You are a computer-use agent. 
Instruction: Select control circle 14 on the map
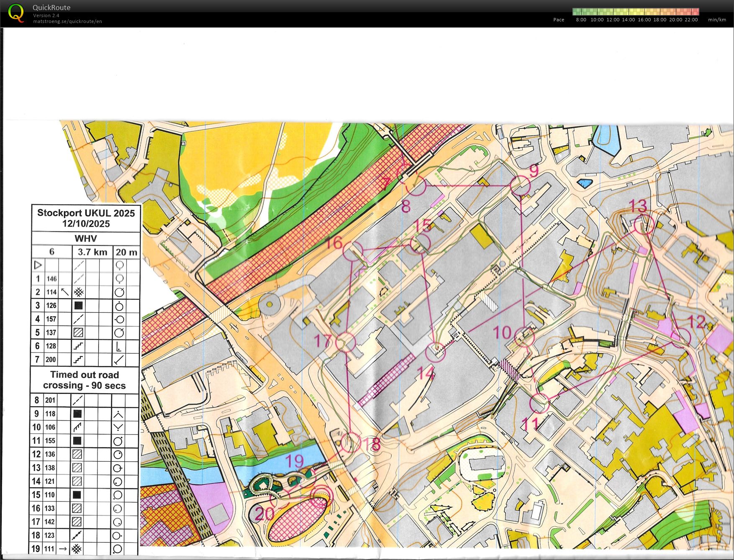[435, 352]
